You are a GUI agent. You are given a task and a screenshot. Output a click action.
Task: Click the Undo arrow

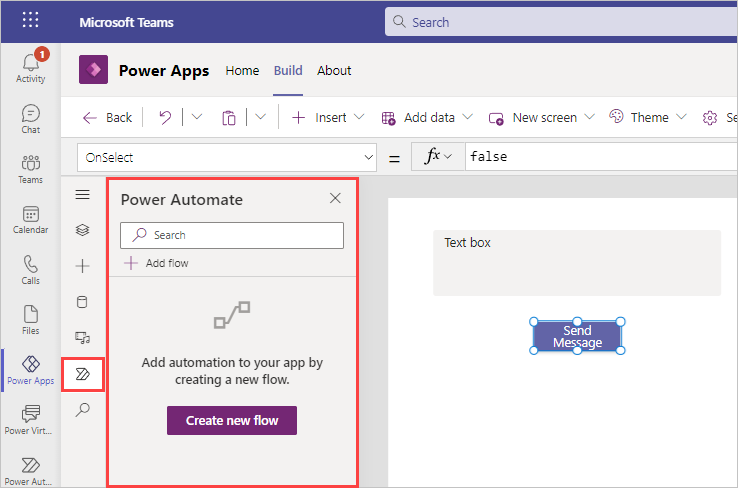[x=165, y=117]
